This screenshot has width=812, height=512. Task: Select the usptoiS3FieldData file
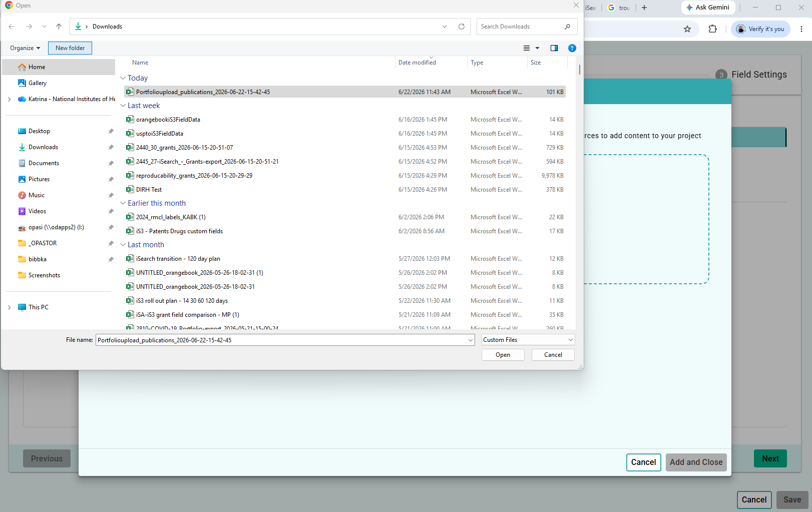click(345, 134)
